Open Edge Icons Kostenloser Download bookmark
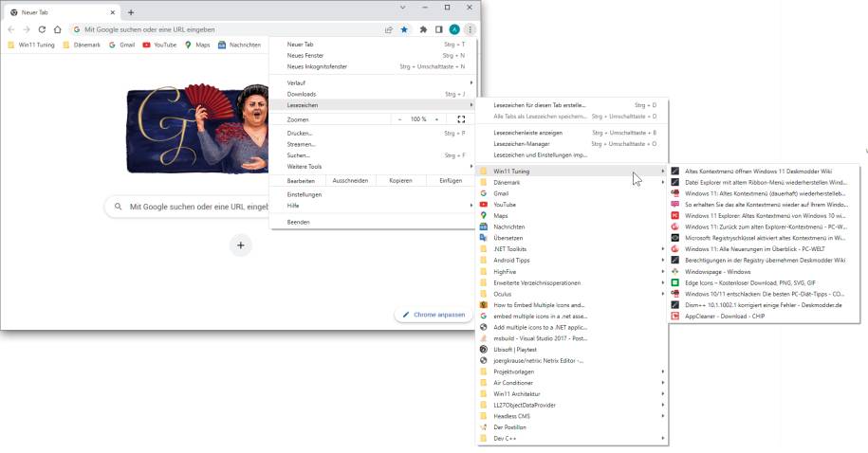 [x=764, y=282]
